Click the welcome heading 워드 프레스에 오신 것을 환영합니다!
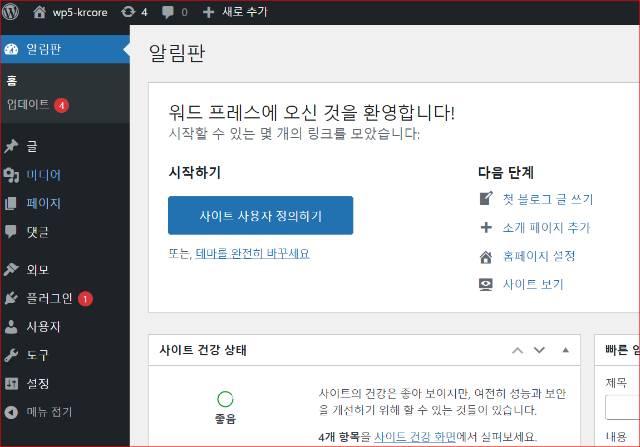640x447 pixels. pyautogui.click(x=312, y=112)
